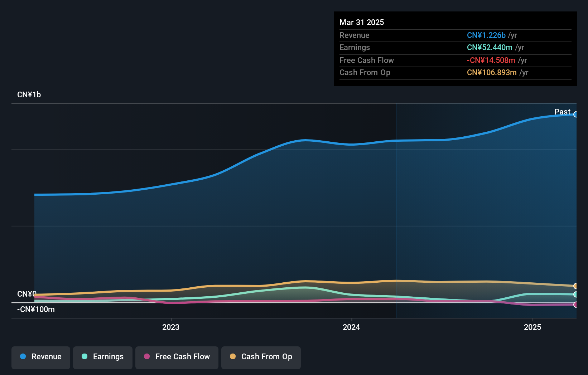The width and height of the screenshot is (588, 375).
Task: Click the -CN¥100m y-axis label
Action: (36, 310)
